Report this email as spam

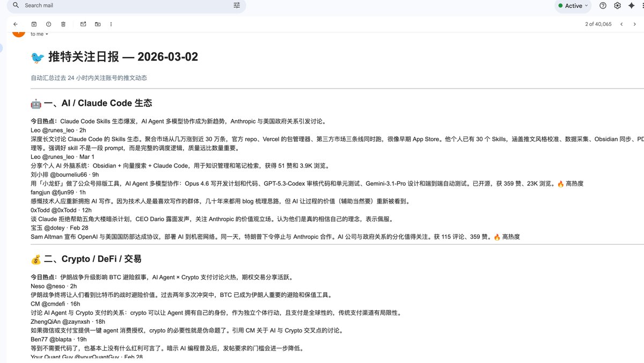pyautogui.click(x=49, y=24)
